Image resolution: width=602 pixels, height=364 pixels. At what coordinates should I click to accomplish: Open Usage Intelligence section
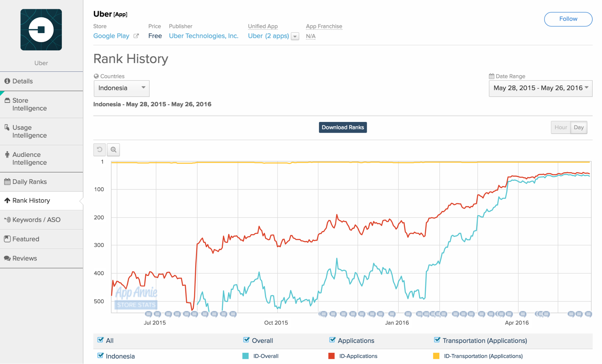(x=42, y=132)
